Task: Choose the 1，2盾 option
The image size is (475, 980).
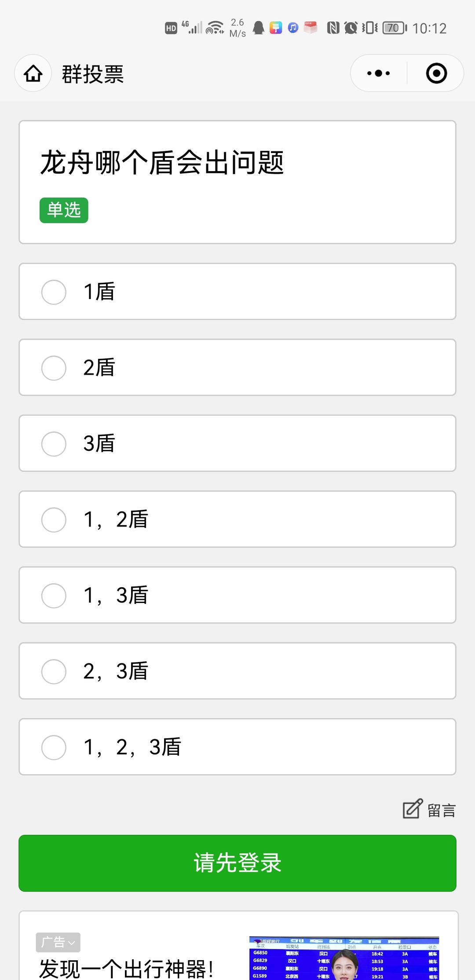Action: [237, 519]
